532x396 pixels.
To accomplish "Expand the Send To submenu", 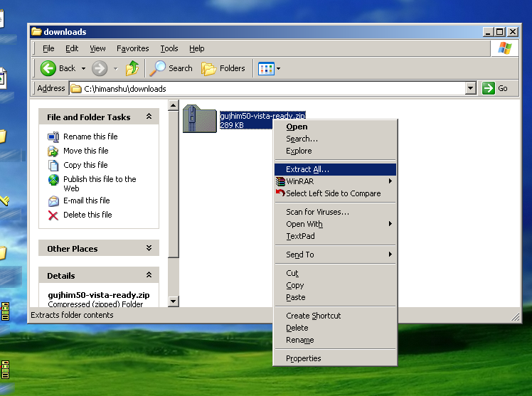I will click(x=390, y=255).
